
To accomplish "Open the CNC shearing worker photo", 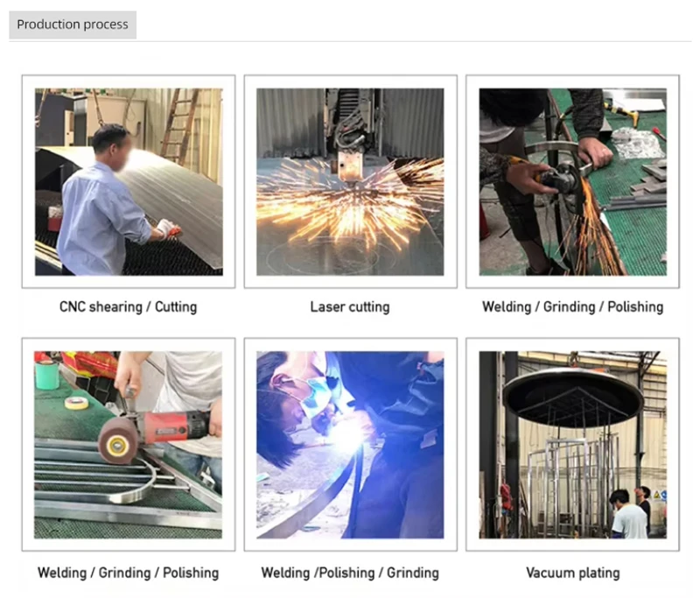I will click(x=129, y=181).
